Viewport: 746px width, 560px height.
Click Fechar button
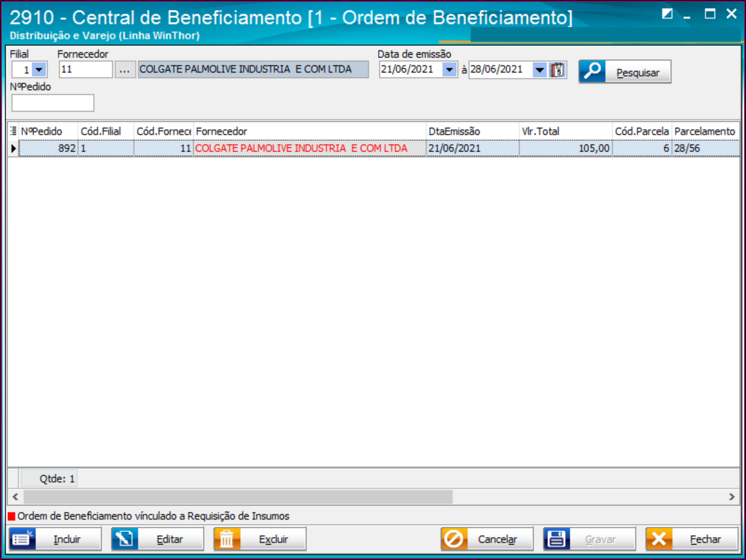(x=692, y=540)
